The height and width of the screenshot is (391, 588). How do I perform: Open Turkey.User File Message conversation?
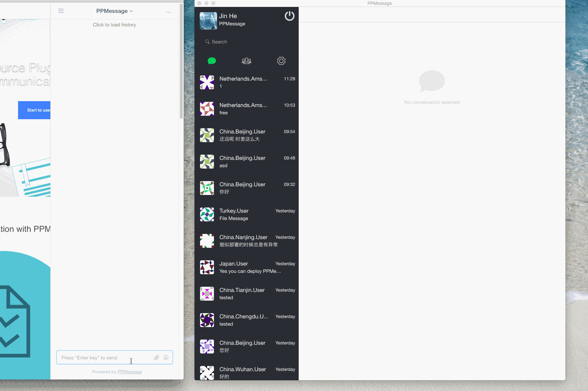click(247, 214)
